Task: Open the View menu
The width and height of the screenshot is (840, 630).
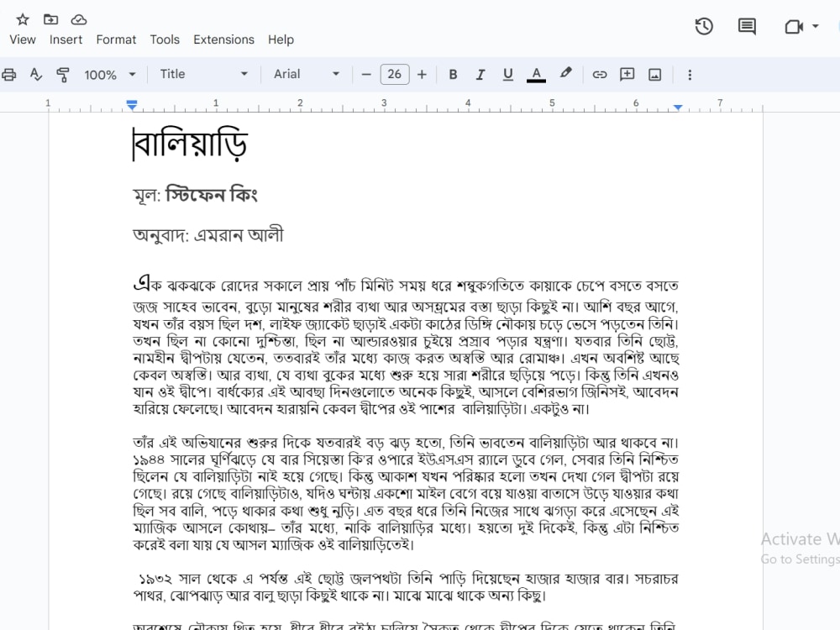Action: [23, 39]
